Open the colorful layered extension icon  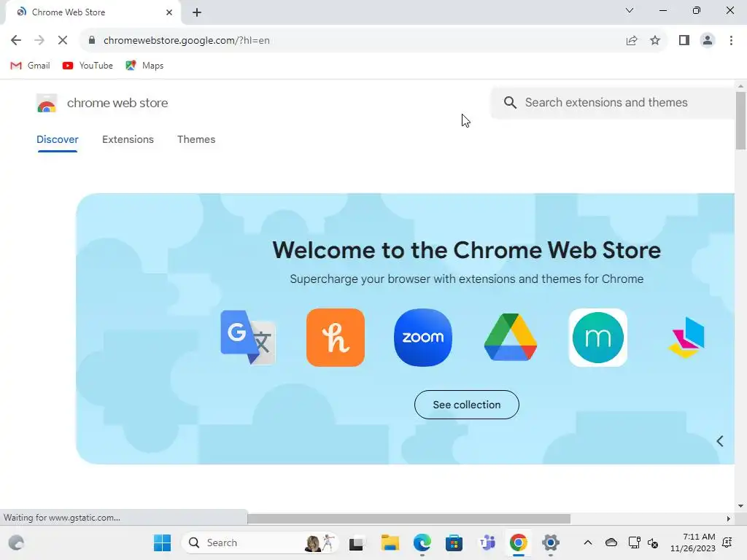tap(686, 338)
